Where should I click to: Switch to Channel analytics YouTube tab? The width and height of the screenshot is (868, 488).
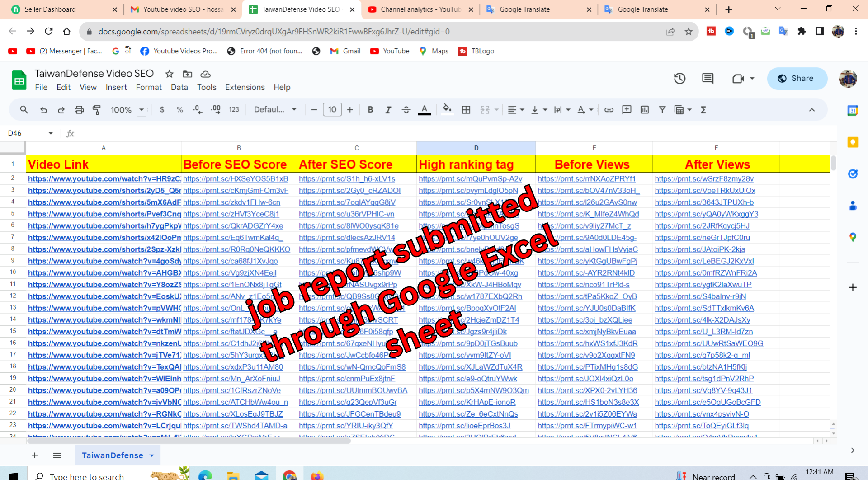point(420,9)
